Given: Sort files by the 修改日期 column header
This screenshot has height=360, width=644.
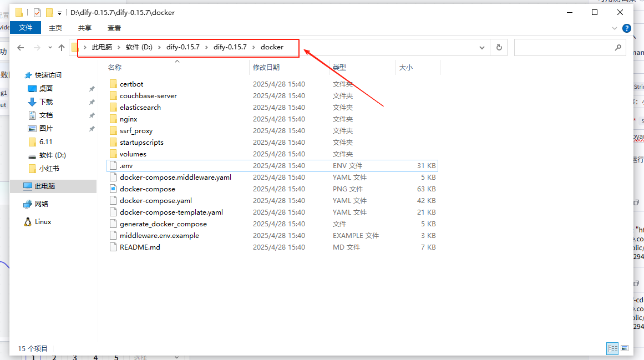Looking at the screenshot, I should [266, 67].
